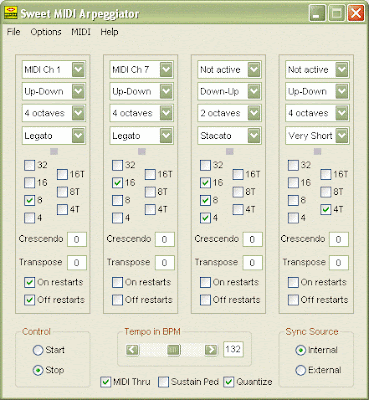This screenshot has width=369, height=400.
Task: Click the activity indicator square in first arpeggiator
Action: coord(54,152)
